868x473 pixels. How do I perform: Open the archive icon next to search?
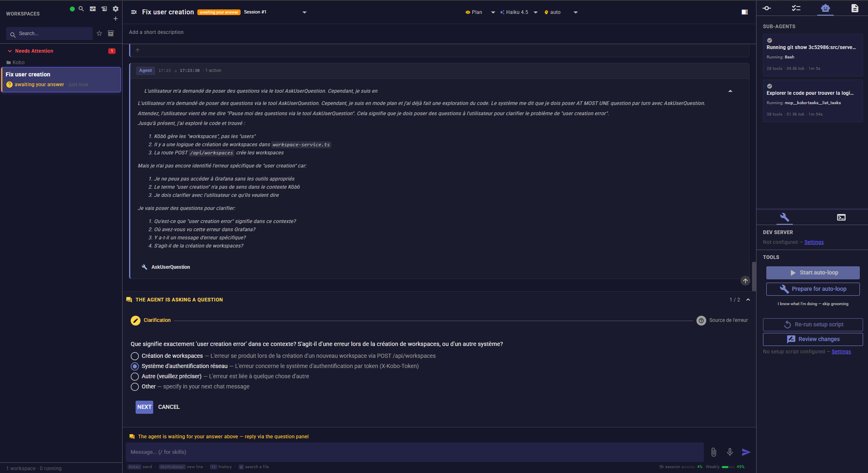pos(111,33)
